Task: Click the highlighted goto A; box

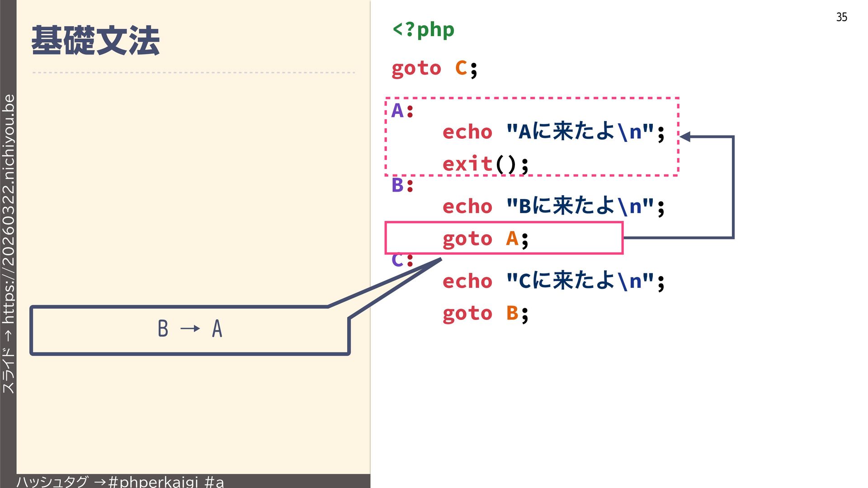Action: (x=504, y=238)
